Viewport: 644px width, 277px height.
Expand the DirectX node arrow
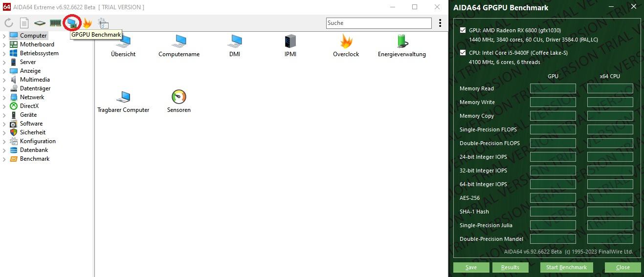tap(4, 106)
